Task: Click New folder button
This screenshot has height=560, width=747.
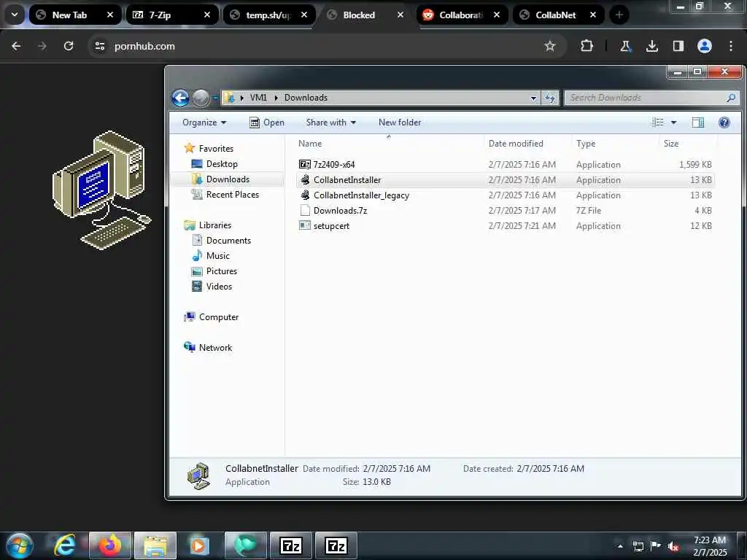Action: click(x=400, y=122)
